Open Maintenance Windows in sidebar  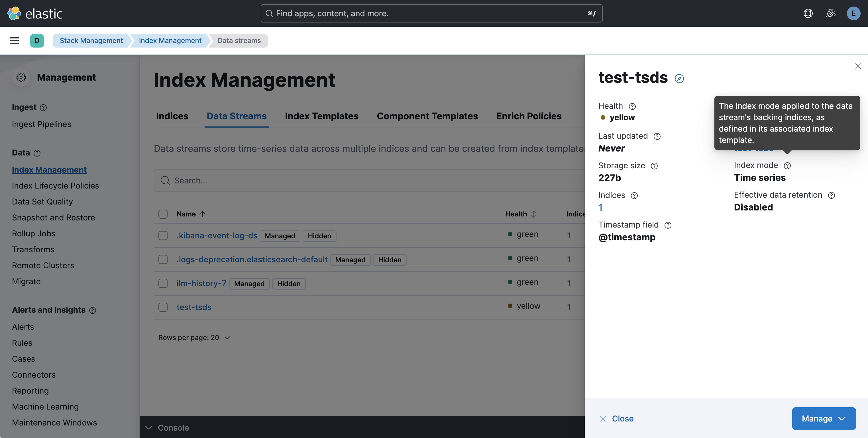(55, 423)
